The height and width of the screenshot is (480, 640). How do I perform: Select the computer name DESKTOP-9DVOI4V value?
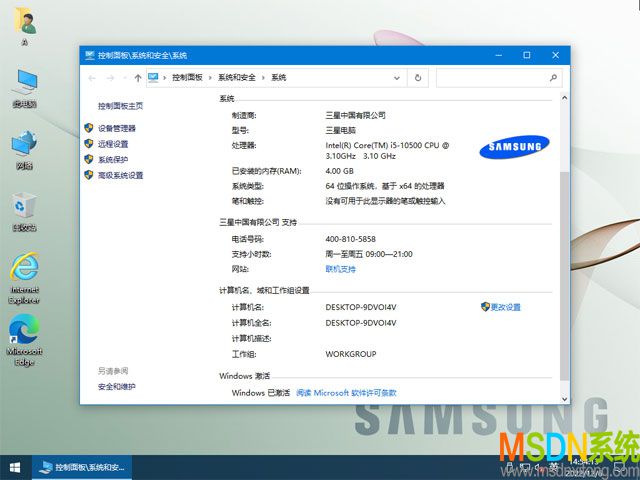pos(361,307)
